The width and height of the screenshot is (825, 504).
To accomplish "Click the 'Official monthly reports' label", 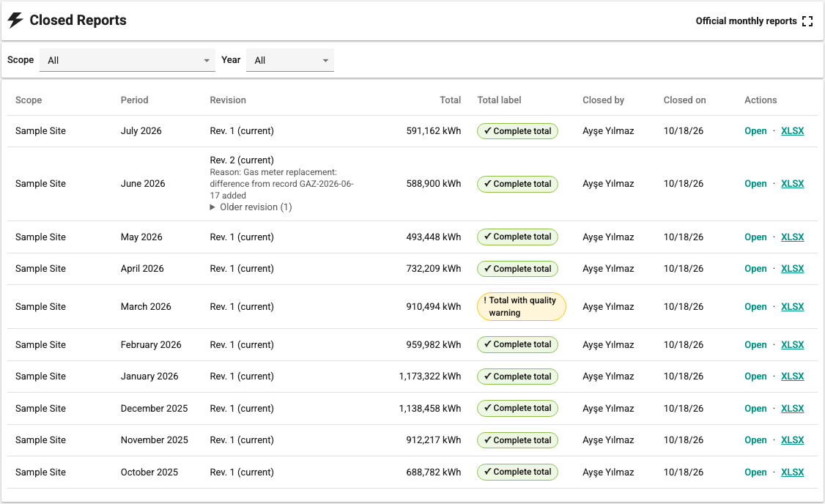I will [x=746, y=21].
